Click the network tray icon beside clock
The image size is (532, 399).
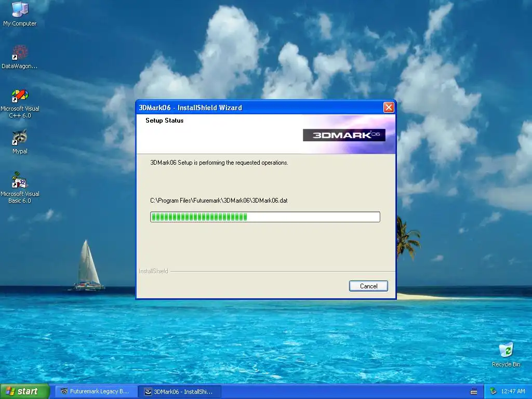pyautogui.click(x=493, y=391)
